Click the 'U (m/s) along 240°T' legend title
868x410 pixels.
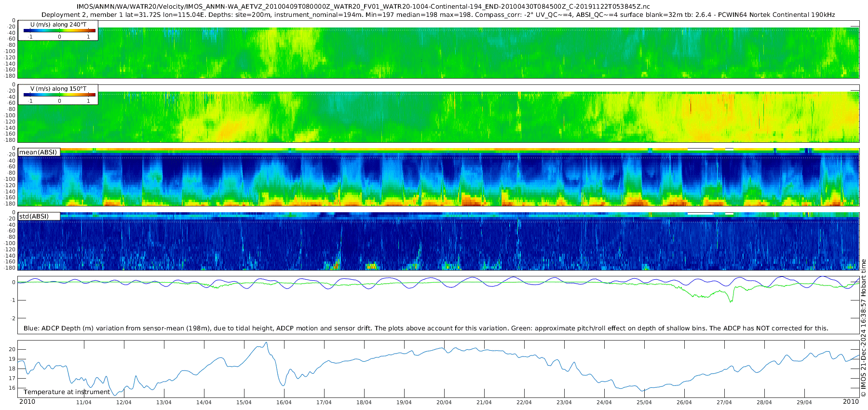58,24
